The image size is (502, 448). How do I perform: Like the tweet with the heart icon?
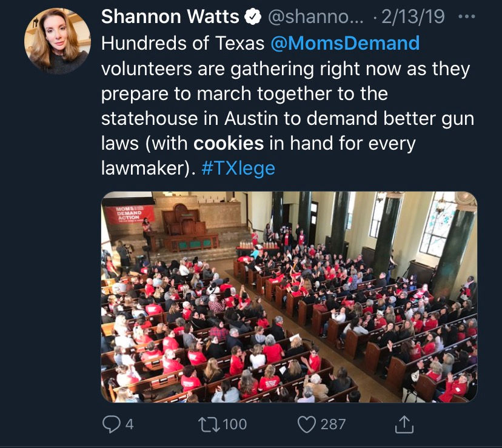pos(307,424)
